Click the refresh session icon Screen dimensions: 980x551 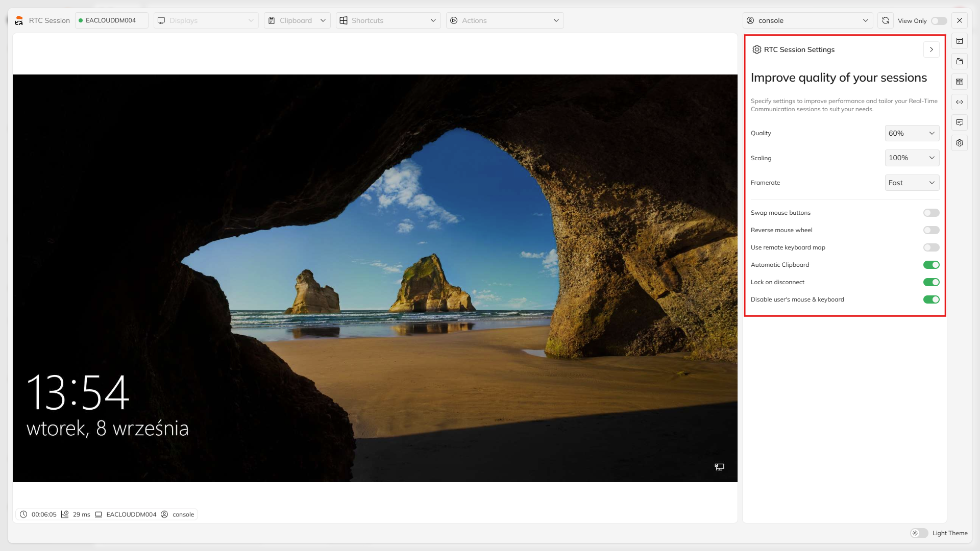pos(886,20)
